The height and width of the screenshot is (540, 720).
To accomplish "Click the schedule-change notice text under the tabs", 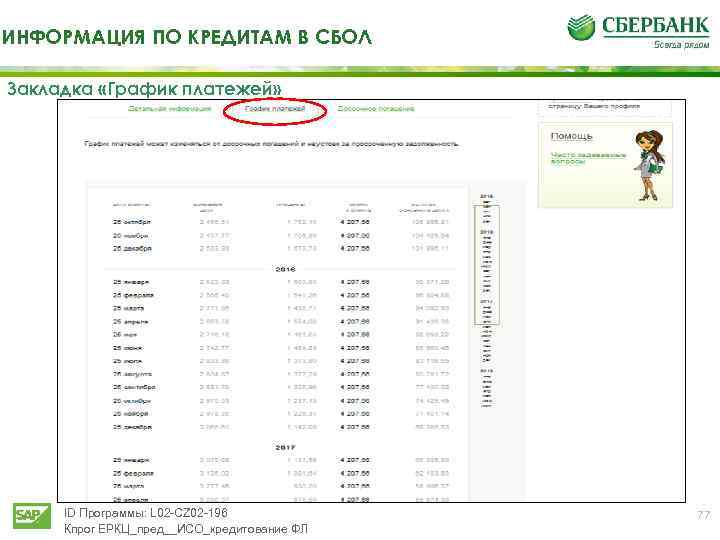I will 271,144.
